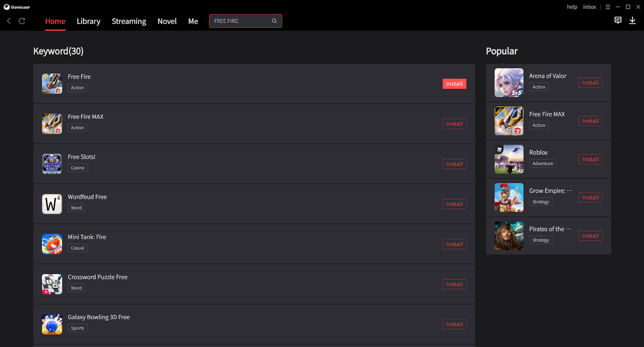Click the Galaxy Bowling 3D Free title

99,317
